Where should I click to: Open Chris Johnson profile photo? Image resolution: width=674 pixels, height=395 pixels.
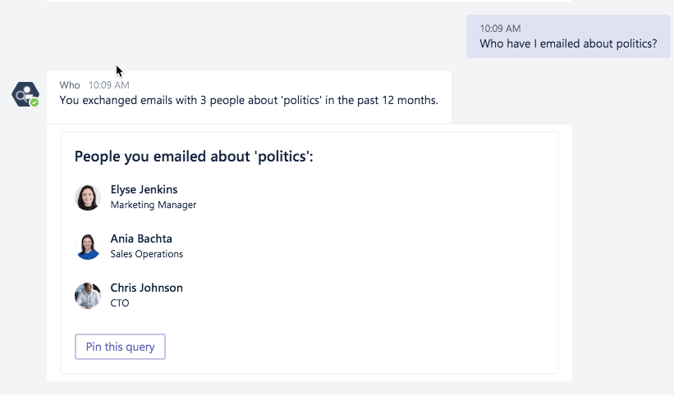pyautogui.click(x=88, y=296)
